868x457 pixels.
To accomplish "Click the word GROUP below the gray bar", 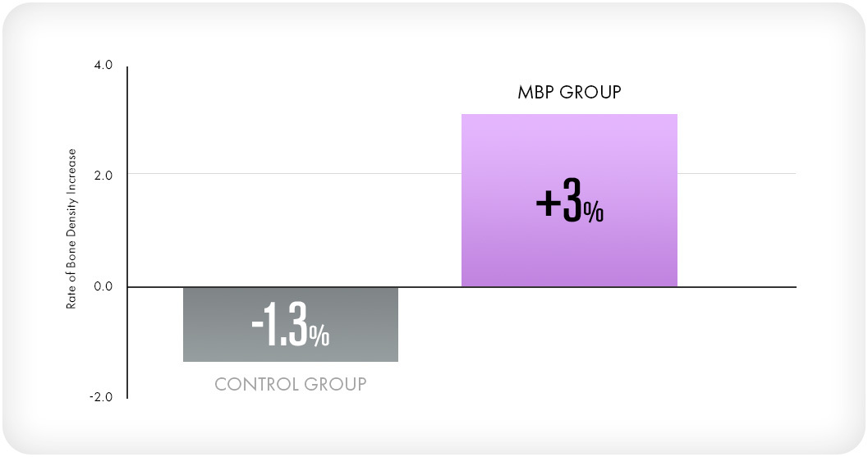I will pyautogui.click(x=338, y=384).
